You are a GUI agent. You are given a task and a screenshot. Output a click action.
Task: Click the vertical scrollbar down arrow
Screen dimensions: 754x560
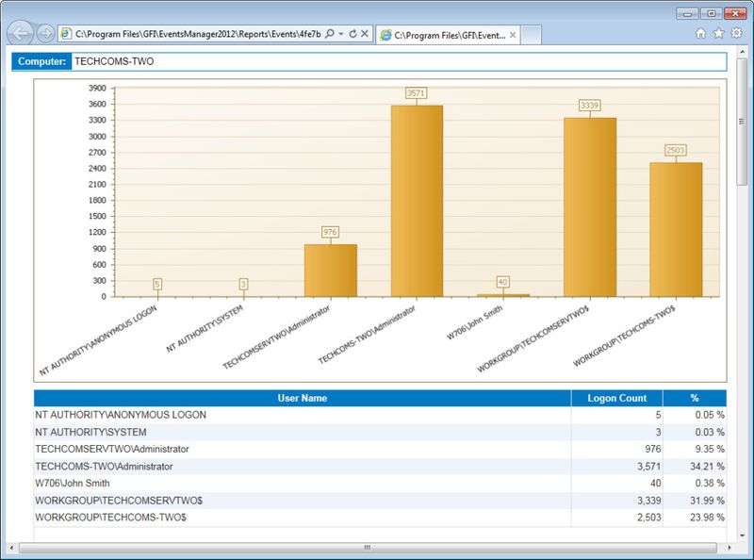742,535
